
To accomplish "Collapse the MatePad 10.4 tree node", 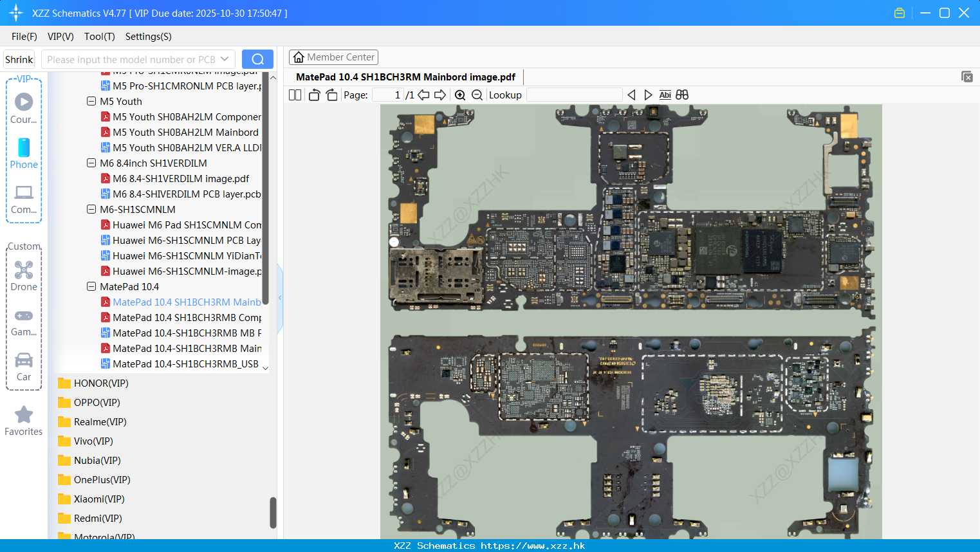I will pos(91,286).
